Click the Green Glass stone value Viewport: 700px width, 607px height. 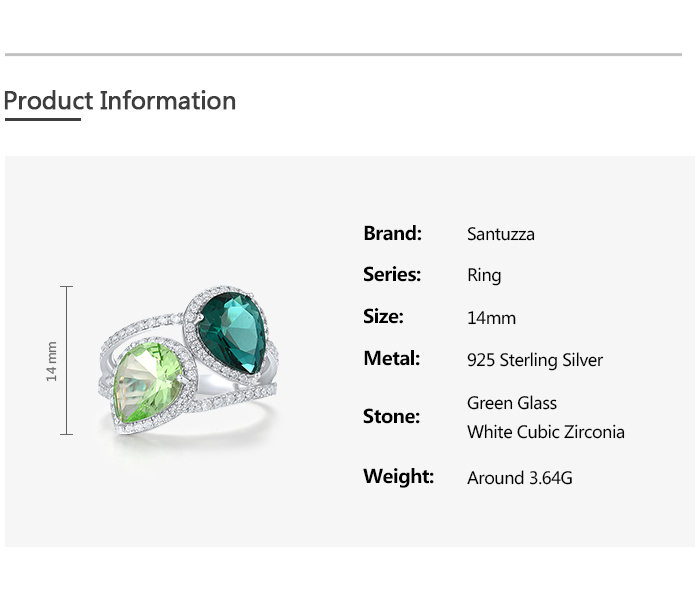512,403
